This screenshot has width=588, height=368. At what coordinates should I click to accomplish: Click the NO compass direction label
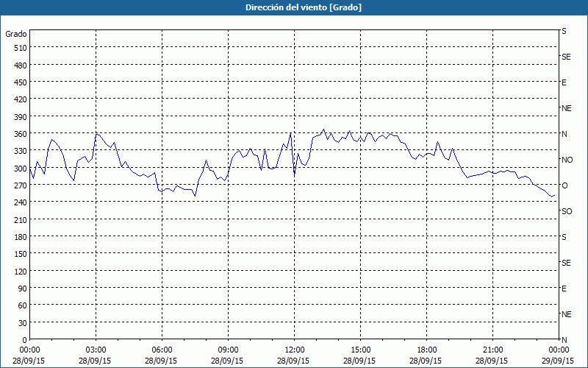(567, 160)
